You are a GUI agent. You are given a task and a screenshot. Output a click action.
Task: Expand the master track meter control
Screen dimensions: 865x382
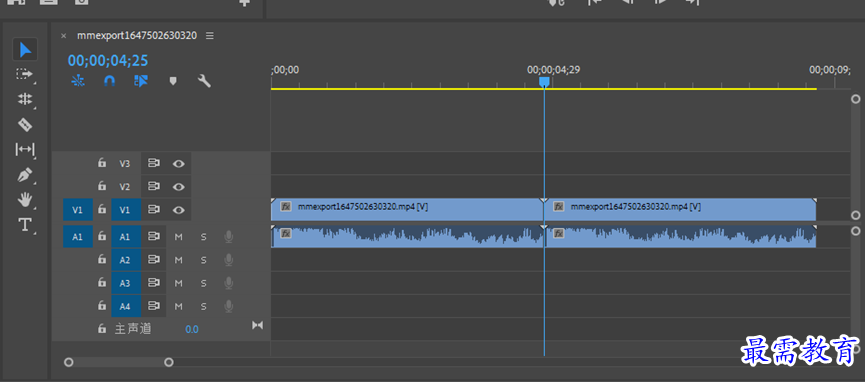[257, 325]
